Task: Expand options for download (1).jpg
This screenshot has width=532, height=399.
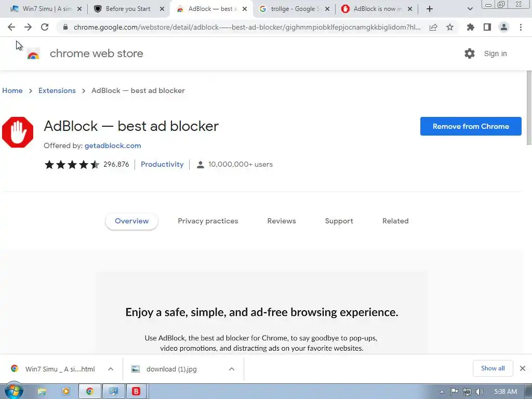Action: point(232,369)
